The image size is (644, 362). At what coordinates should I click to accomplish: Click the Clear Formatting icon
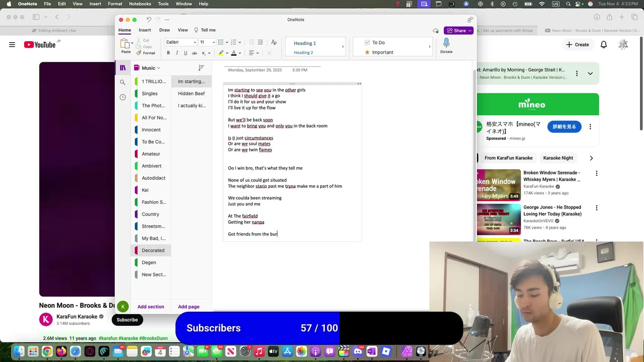tap(274, 42)
